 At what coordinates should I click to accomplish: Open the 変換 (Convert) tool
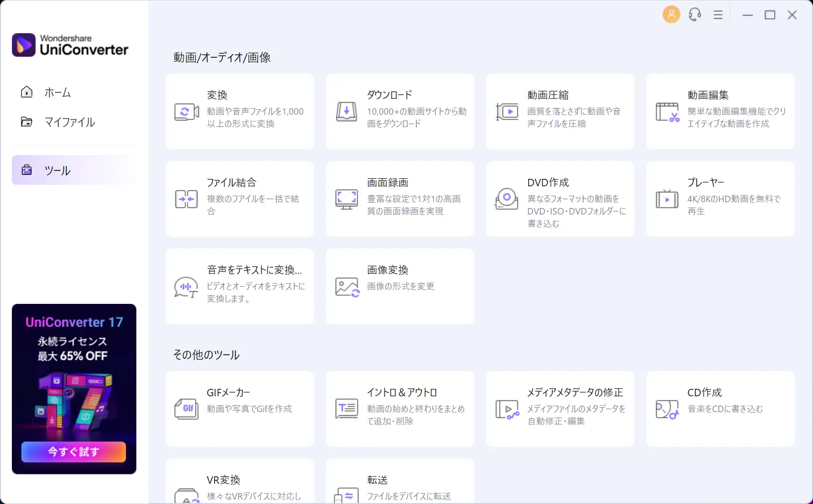coord(239,111)
